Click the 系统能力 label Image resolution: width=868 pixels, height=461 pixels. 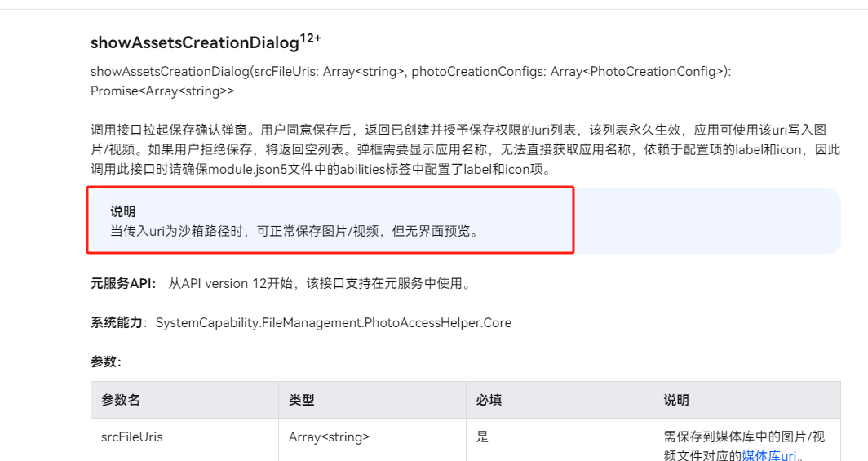click(117, 322)
